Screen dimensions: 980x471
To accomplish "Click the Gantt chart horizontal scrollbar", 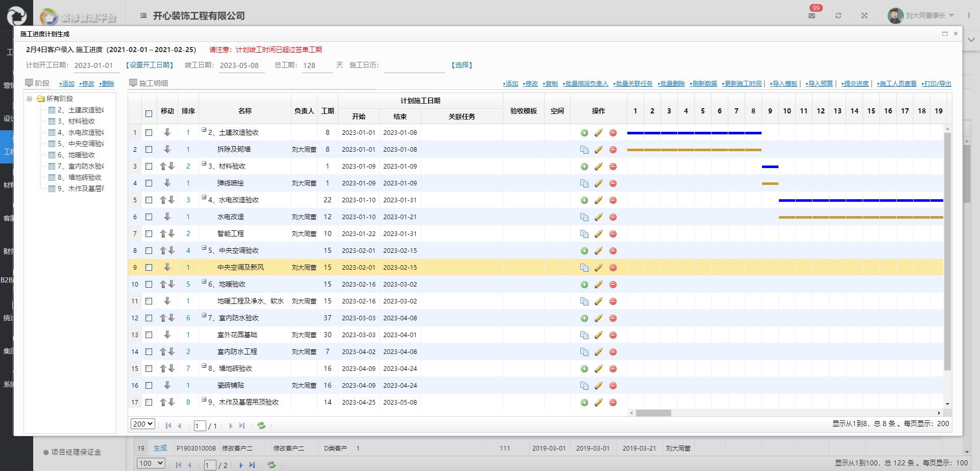I will [653, 413].
